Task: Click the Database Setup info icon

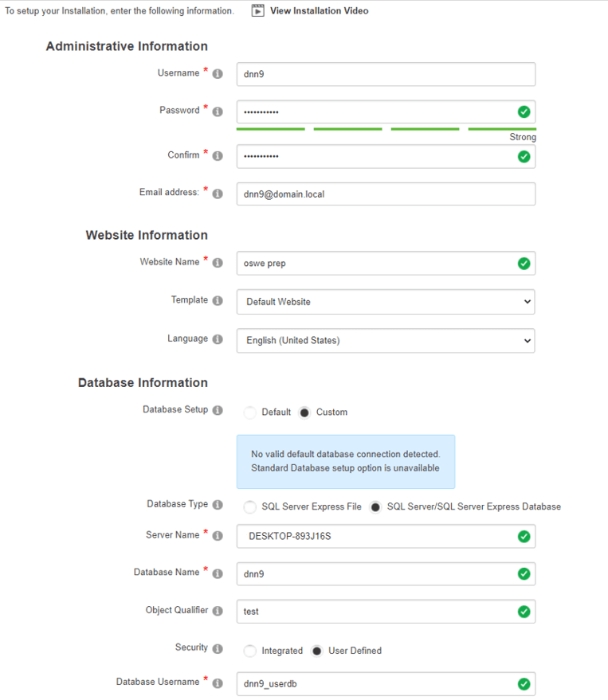Action: (x=218, y=411)
